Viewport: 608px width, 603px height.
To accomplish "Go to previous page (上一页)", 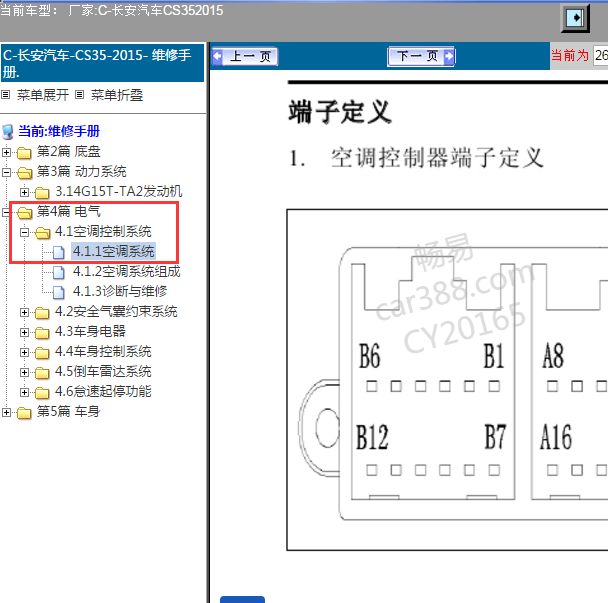I will (x=245, y=57).
